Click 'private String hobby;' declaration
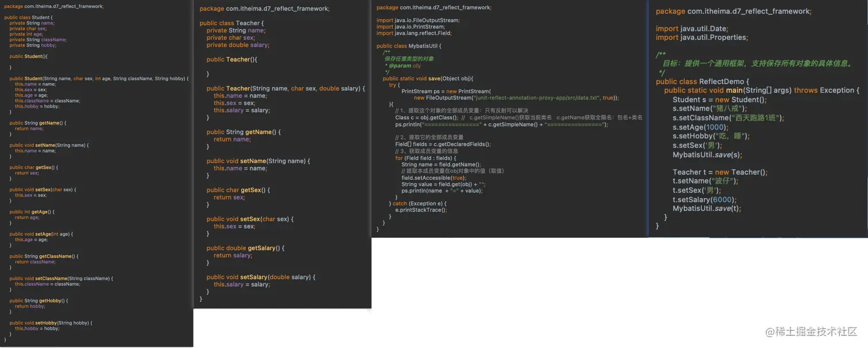Image resolution: width=868 pixels, height=348 pixels. coord(33,45)
